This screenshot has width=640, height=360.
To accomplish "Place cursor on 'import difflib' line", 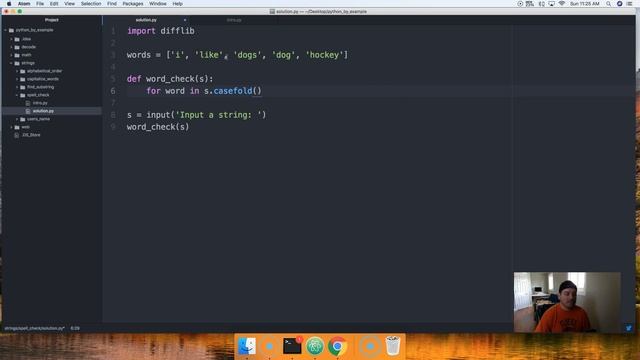I will 160,31.
